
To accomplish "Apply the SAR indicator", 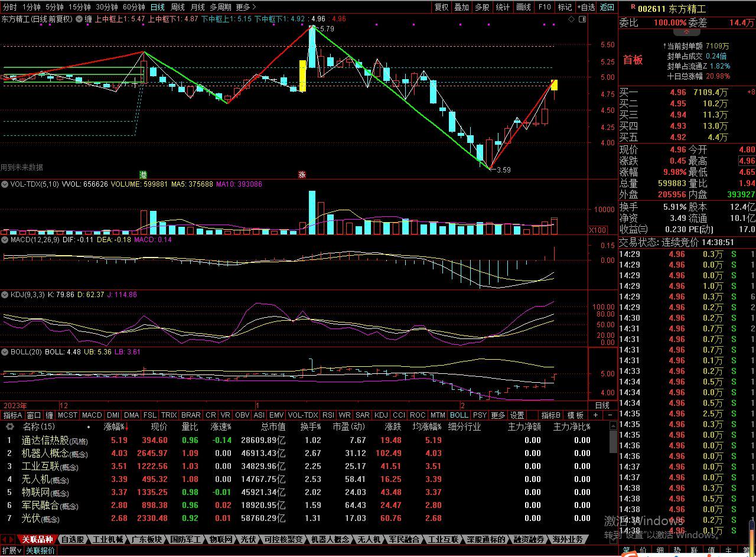I will (363, 415).
